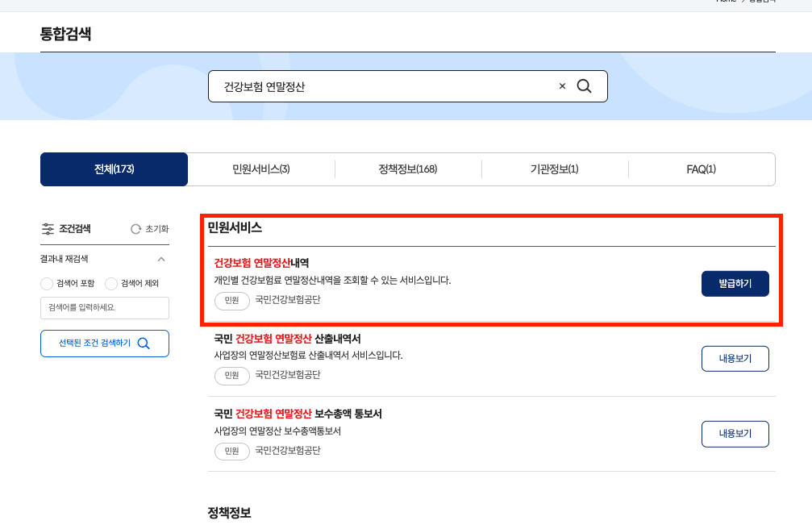Click the 발급하기 button
The image size is (812, 529).
point(735,283)
